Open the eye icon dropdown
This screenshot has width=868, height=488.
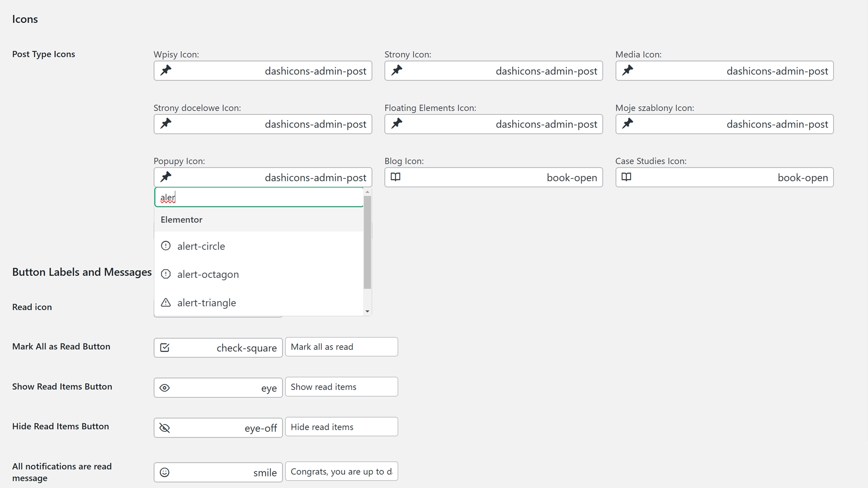[218, 388]
